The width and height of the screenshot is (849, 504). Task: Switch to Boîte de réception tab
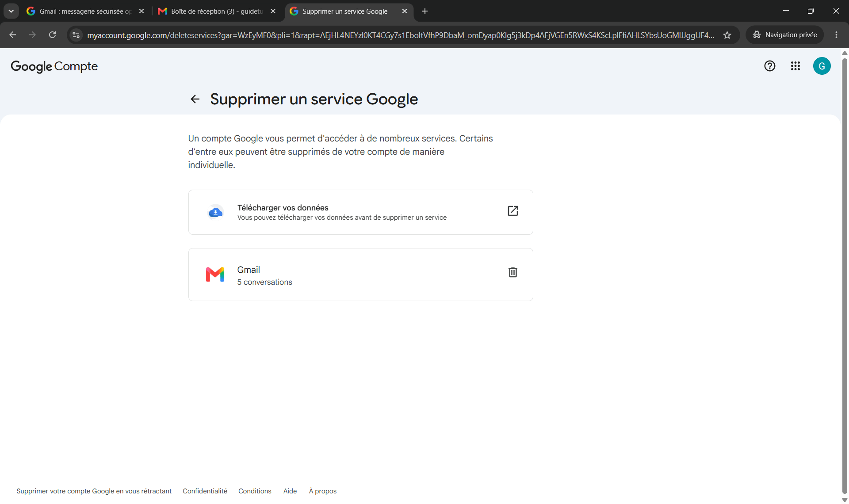(217, 11)
